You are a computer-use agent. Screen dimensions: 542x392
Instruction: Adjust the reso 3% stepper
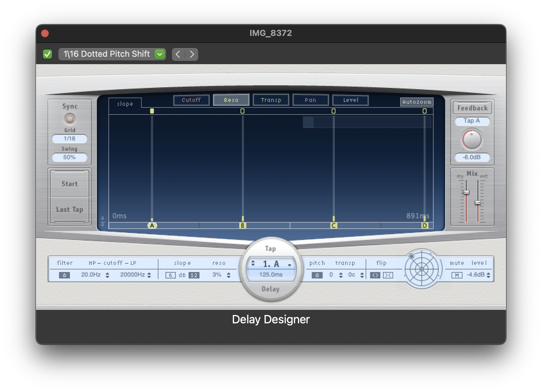[x=229, y=275]
